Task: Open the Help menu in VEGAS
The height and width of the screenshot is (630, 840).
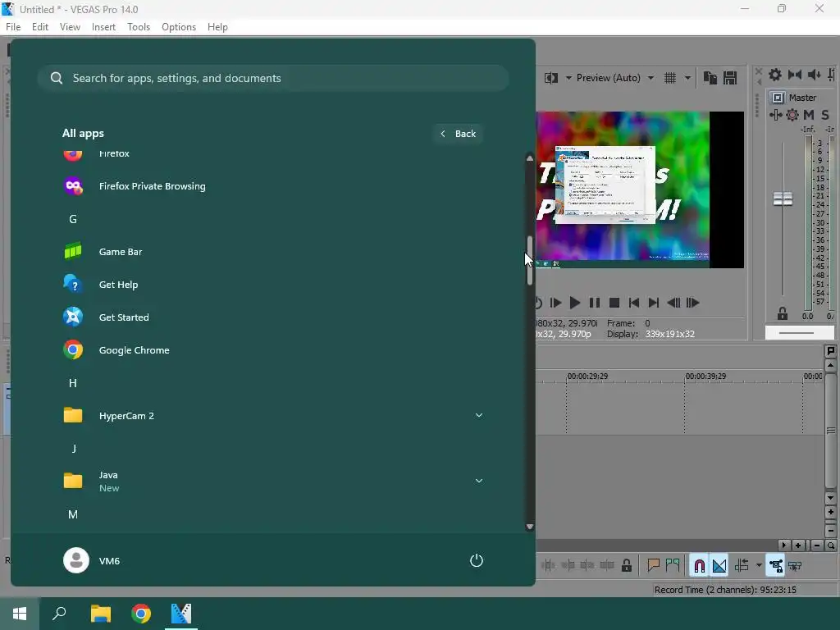Action: click(217, 27)
